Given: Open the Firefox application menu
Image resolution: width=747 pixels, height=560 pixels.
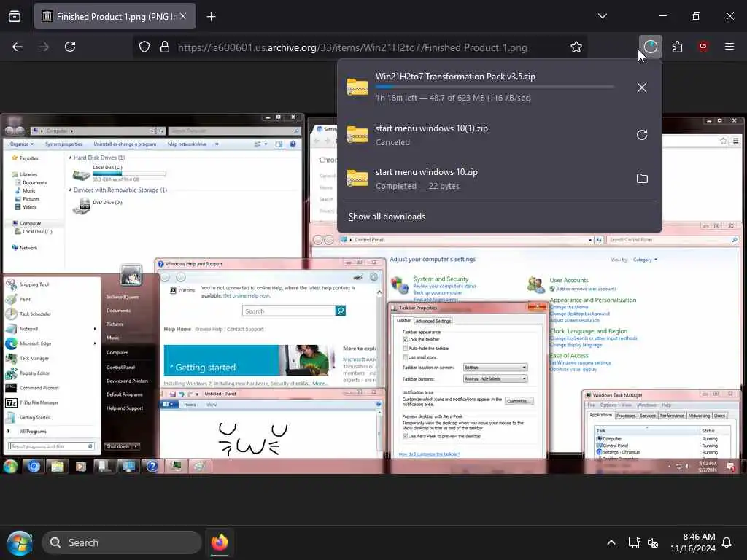Looking at the screenshot, I should click(729, 47).
